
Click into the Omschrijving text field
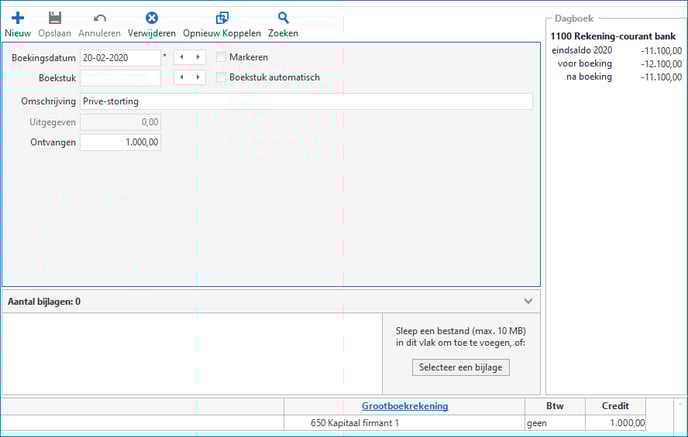pyautogui.click(x=306, y=101)
